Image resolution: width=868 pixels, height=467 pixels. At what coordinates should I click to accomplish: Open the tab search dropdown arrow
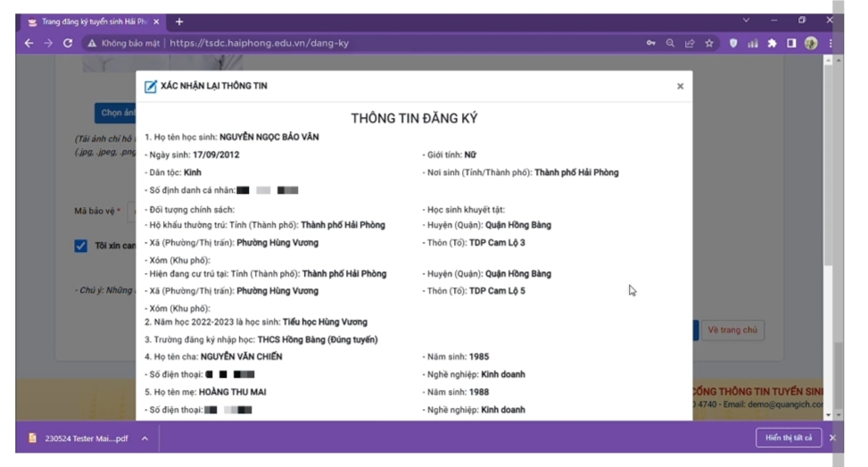pyautogui.click(x=746, y=21)
